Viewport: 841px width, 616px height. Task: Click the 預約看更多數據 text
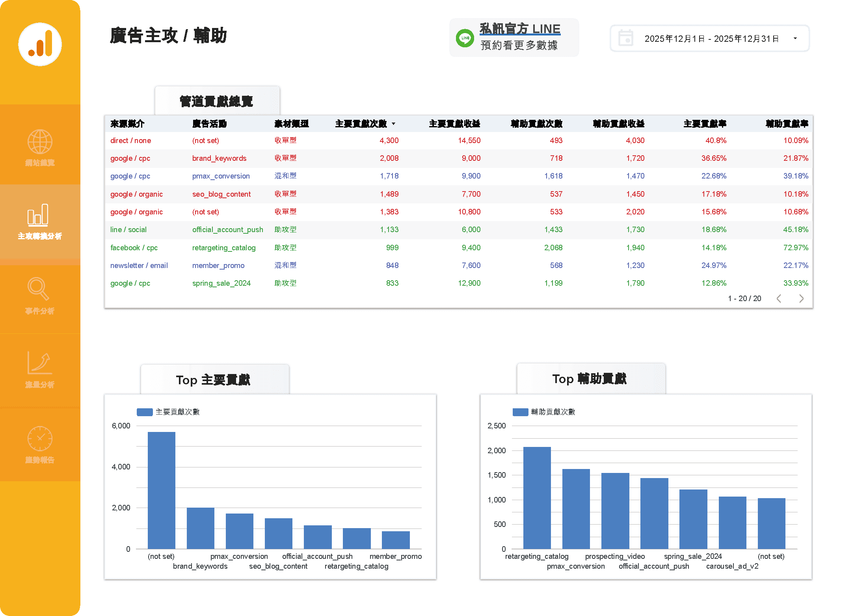click(519, 45)
